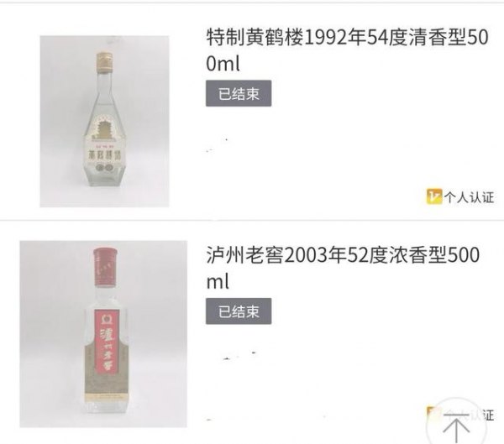Tap the partially hidden verification badge in the 泸州老窖 listing
The width and height of the screenshot is (504, 444).
pyautogui.click(x=459, y=415)
